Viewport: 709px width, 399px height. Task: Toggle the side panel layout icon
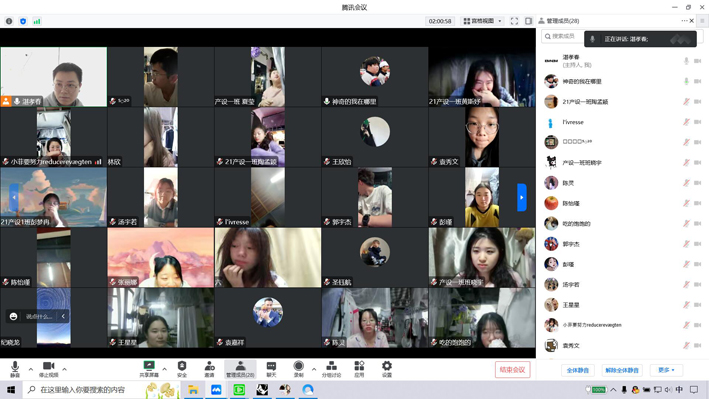tap(528, 21)
